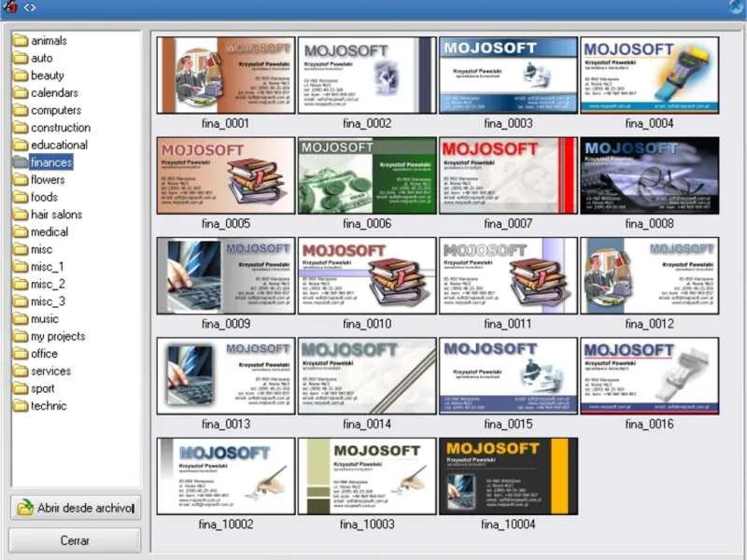Open the calendars folder
The width and height of the screenshot is (747, 560).
pyautogui.click(x=46, y=92)
